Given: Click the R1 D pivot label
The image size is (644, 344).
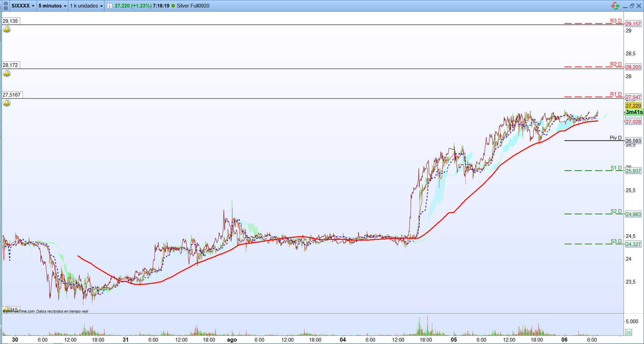Looking at the screenshot, I should (x=616, y=94).
